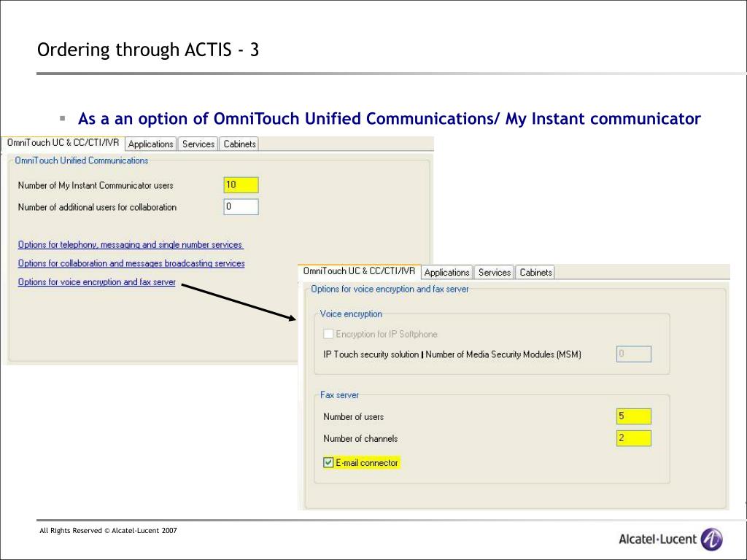
Task: Click the 'Voice encryption' group heading
Action: (351, 314)
